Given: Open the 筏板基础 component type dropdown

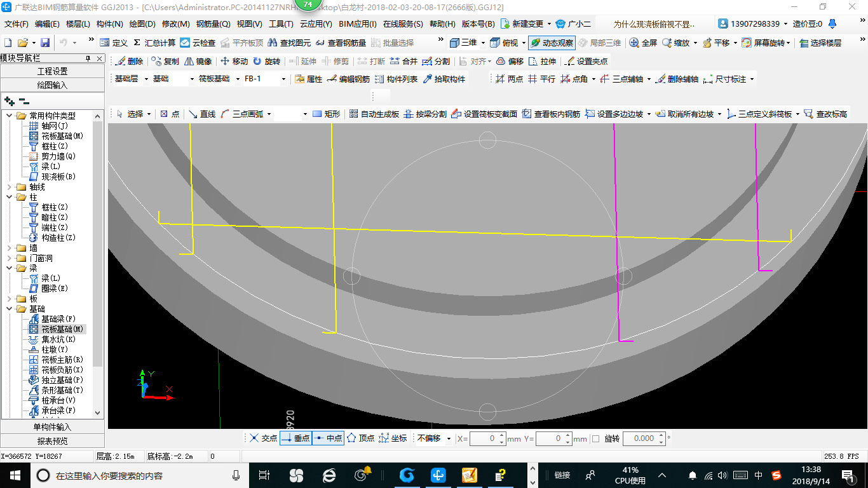Looking at the screenshot, I should [238, 79].
